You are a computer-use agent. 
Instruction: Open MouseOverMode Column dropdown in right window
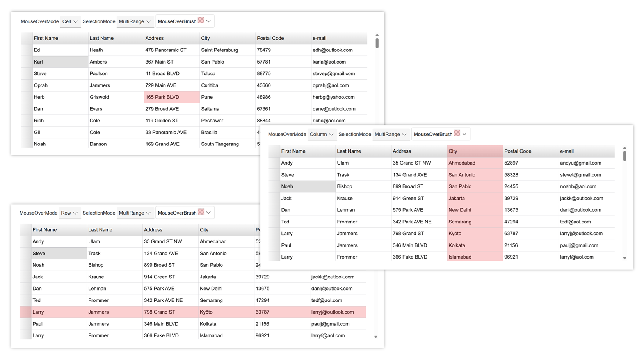pos(322,134)
